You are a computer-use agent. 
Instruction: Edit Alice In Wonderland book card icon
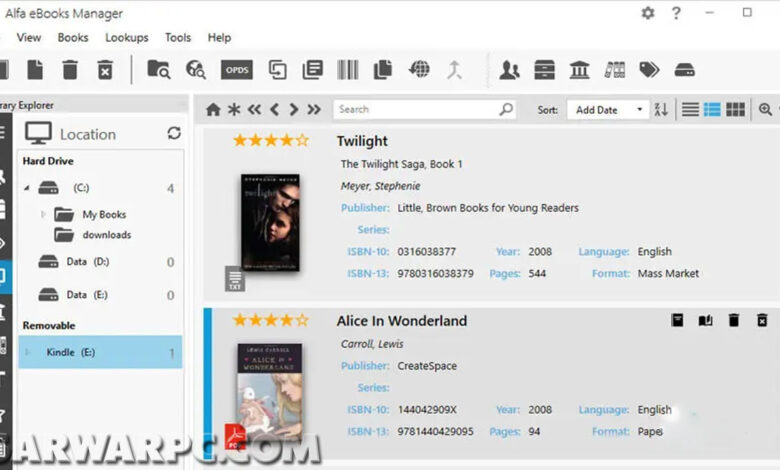677,320
